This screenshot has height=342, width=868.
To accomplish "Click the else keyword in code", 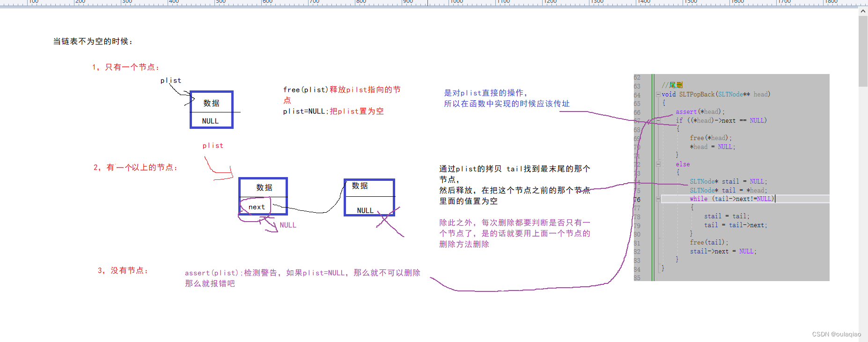I will [x=683, y=164].
